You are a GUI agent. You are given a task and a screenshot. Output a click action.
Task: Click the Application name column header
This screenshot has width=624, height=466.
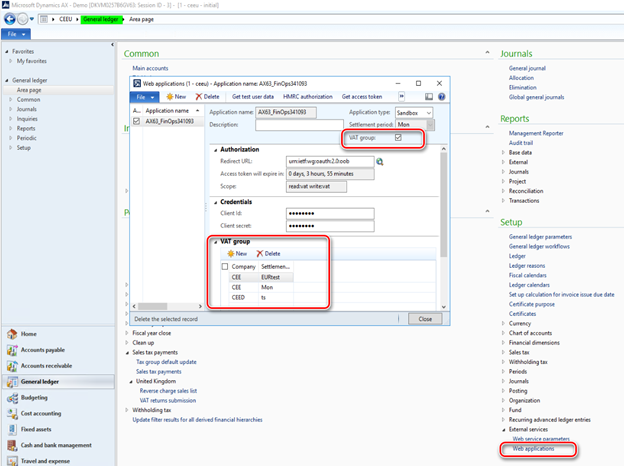click(172, 111)
